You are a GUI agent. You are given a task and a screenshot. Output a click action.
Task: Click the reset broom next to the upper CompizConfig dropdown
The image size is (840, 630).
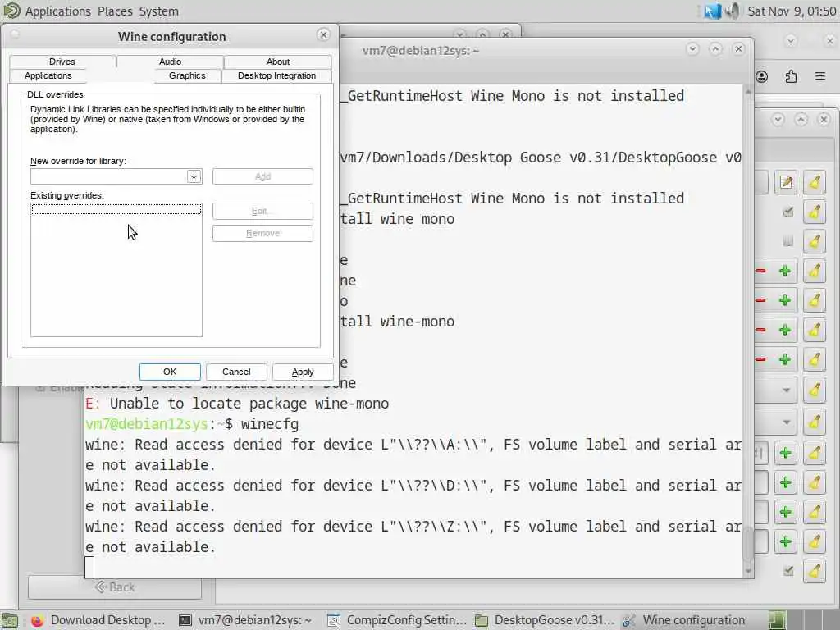click(x=815, y=390)
